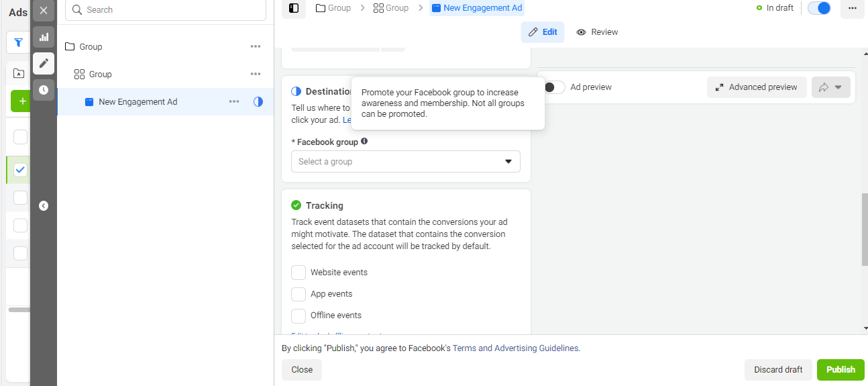Go to Group ad set breadcrumb
The image size is (868, 386).
[x=391, y=8]
